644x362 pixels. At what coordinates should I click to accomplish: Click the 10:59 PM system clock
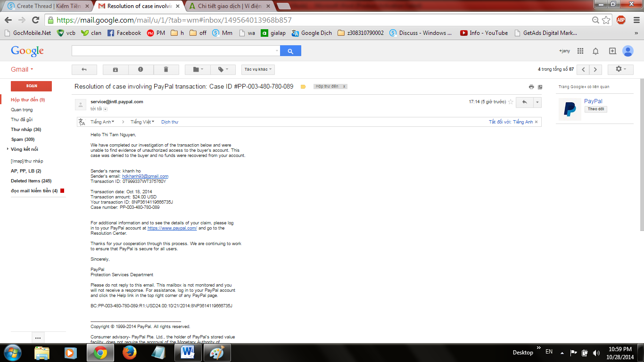tap(620, 349)
